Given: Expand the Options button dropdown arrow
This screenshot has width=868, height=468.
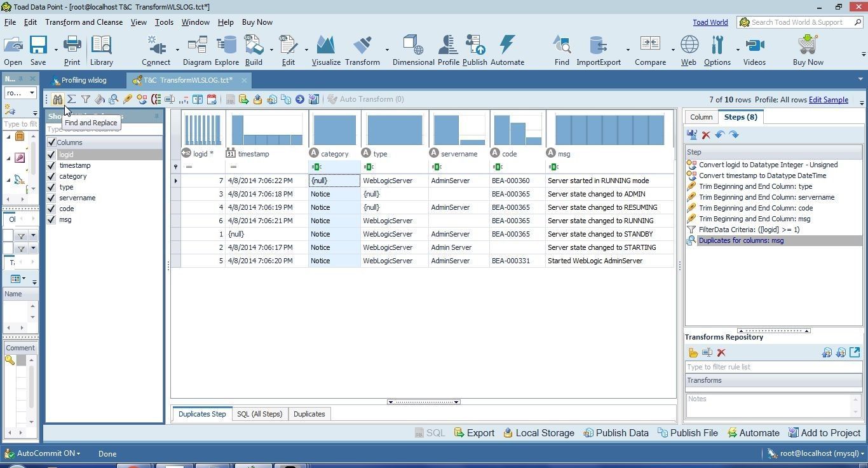Looking at the screenshot, I should [738, 50].
